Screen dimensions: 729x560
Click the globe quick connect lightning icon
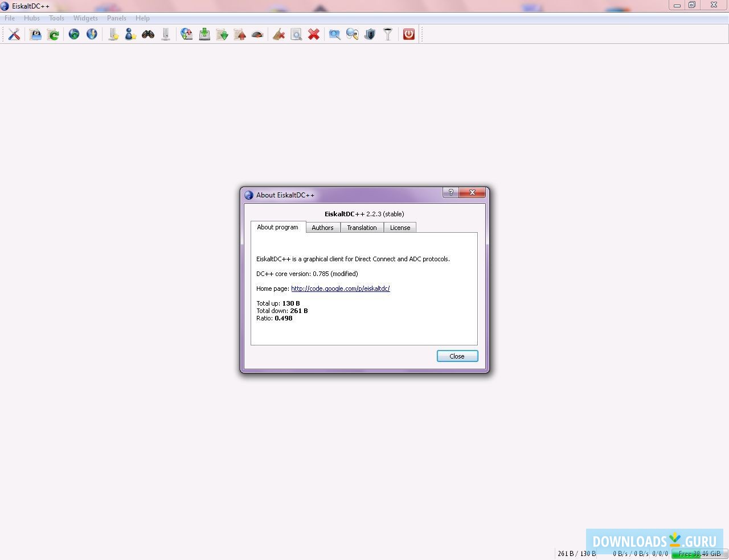point(92,34)
